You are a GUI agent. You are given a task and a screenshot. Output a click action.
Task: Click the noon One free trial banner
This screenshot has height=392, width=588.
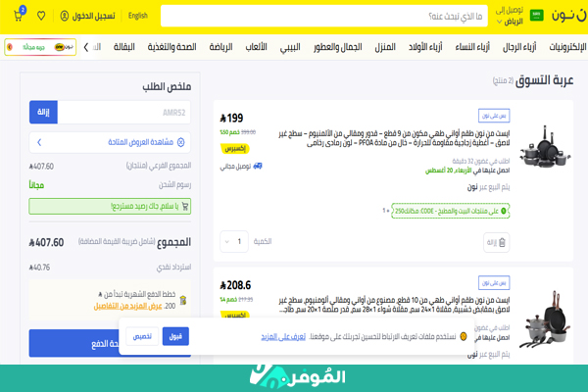click(x=40, y=47)
